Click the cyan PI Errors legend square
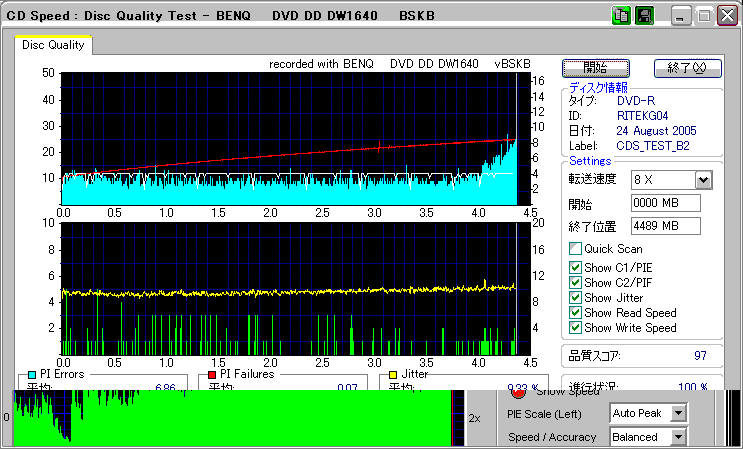Screen dimensions: 743x449 tap(32, 375)
